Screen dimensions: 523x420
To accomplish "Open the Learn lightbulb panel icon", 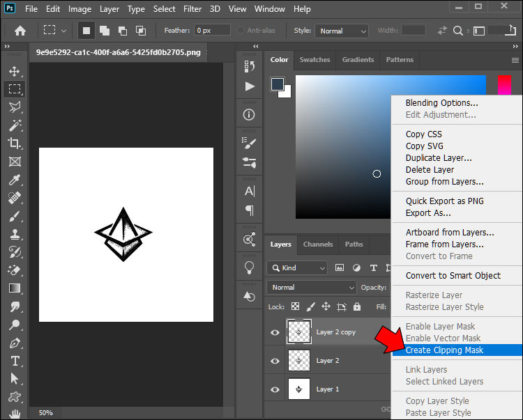I will [249, 267].
